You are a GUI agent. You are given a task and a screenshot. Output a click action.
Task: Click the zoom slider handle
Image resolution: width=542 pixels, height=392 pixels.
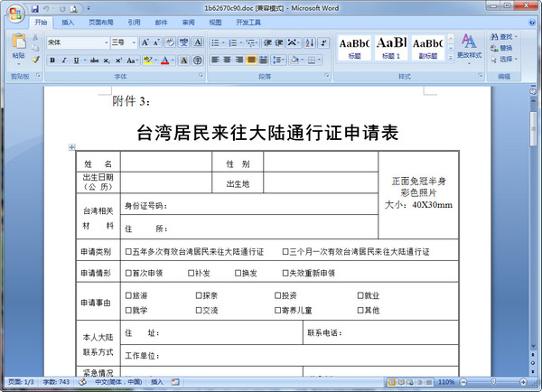[493, 382]
